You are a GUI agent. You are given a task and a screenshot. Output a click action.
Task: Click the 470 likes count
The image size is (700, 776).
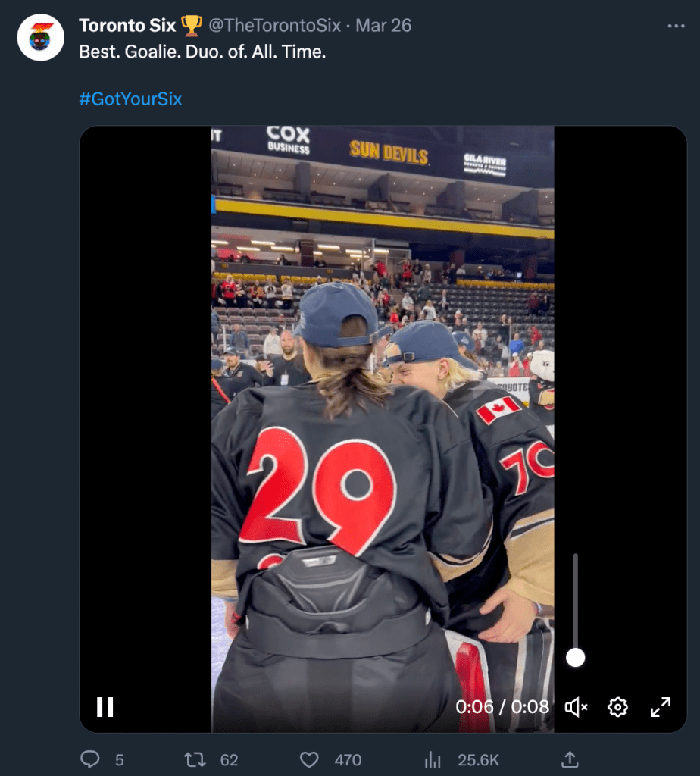[x=347, y=759]
